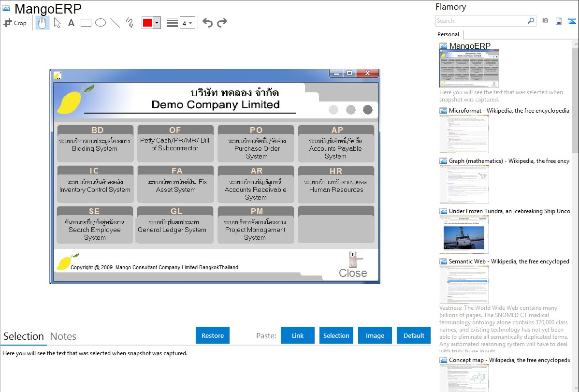Click the Microformat - Wikipedia title text

click(x=509, y=111)
